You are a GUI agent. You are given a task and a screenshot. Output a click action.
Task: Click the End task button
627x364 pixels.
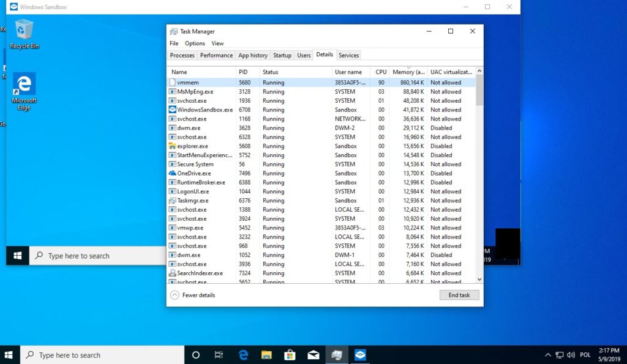459,295
